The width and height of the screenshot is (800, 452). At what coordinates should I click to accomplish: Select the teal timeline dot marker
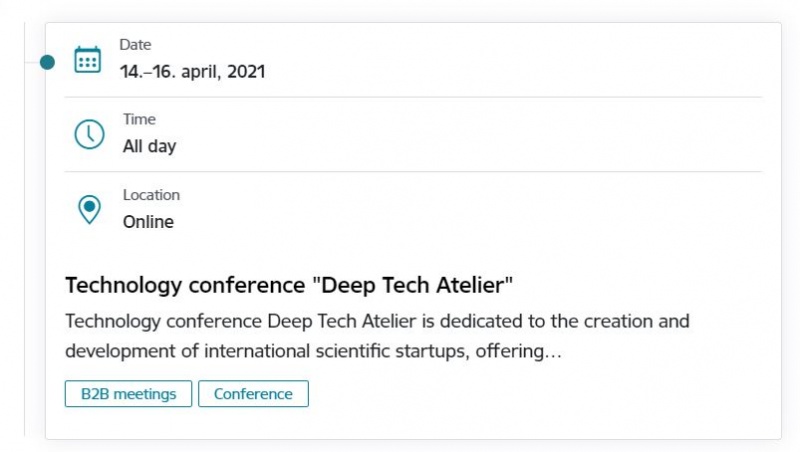click(47, 62)
